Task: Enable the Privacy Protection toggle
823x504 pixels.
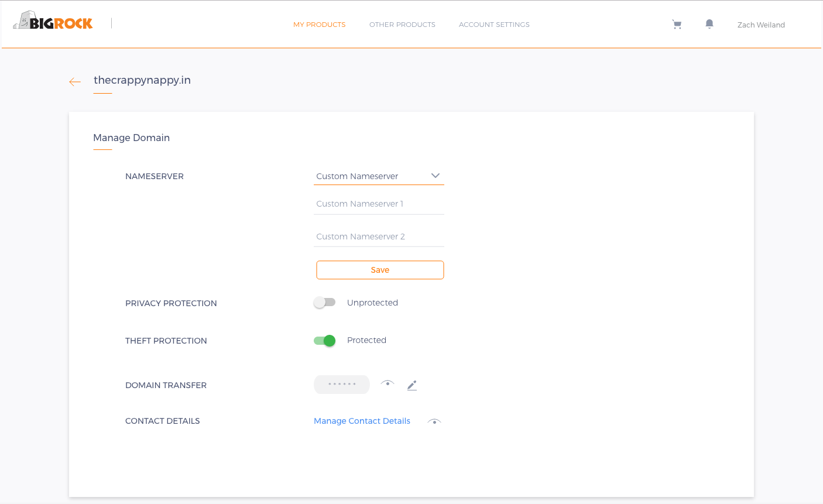Action: point(324,303)
